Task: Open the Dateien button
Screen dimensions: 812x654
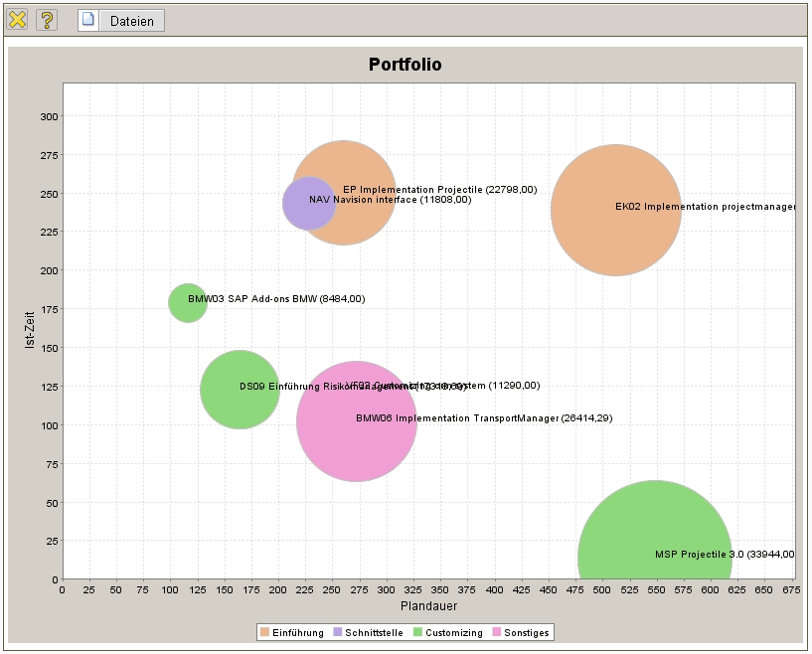Action: coord(131,21)
